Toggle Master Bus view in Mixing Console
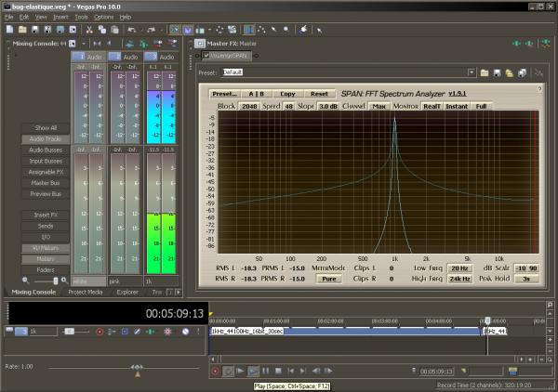Screen dimensions: 558x392 (x=46, y=183)
